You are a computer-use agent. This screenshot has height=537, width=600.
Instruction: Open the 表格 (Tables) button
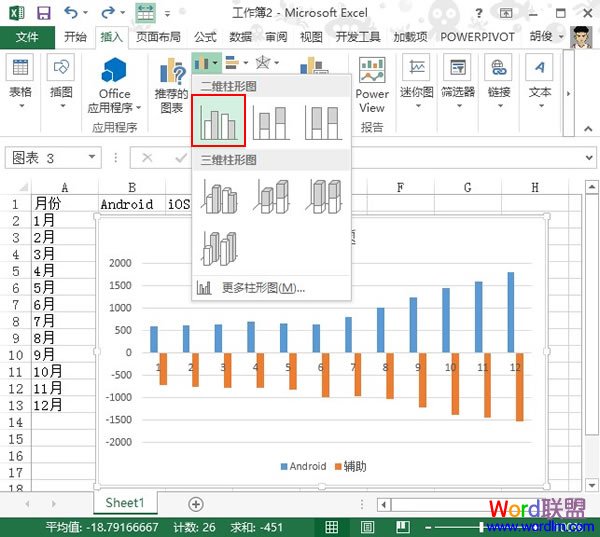click(x=20, y=82)
